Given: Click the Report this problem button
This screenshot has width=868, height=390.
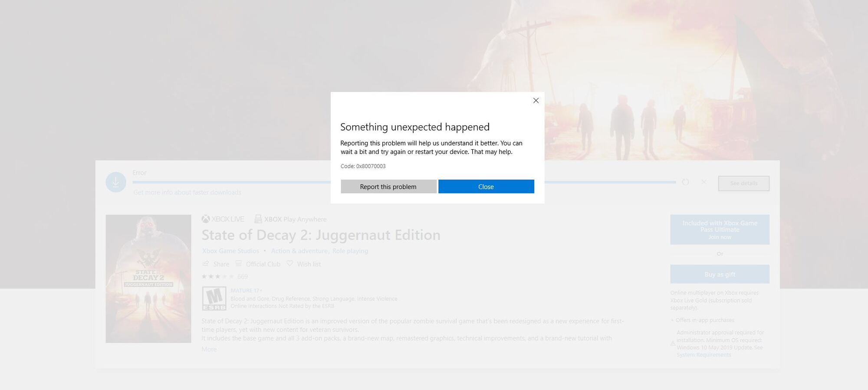Looking at the screenshot, I should tap(388, 187).
